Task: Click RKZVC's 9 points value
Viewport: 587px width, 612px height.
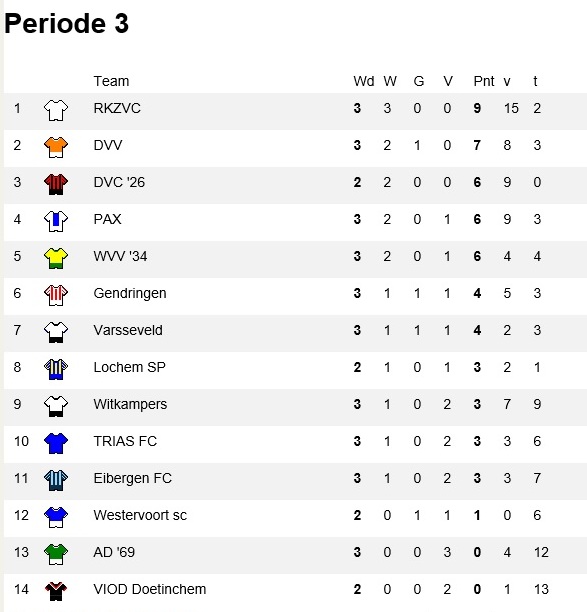Action: click(477, 108)
